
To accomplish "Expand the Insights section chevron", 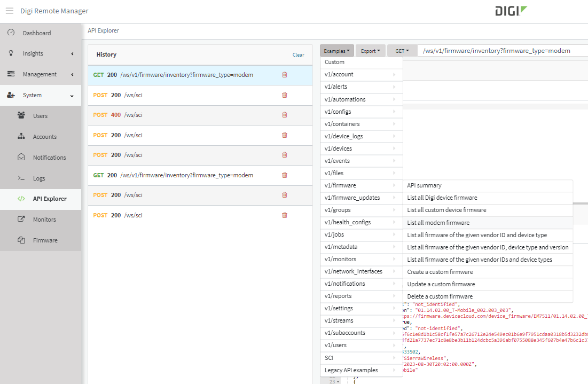I will (73, 53).
